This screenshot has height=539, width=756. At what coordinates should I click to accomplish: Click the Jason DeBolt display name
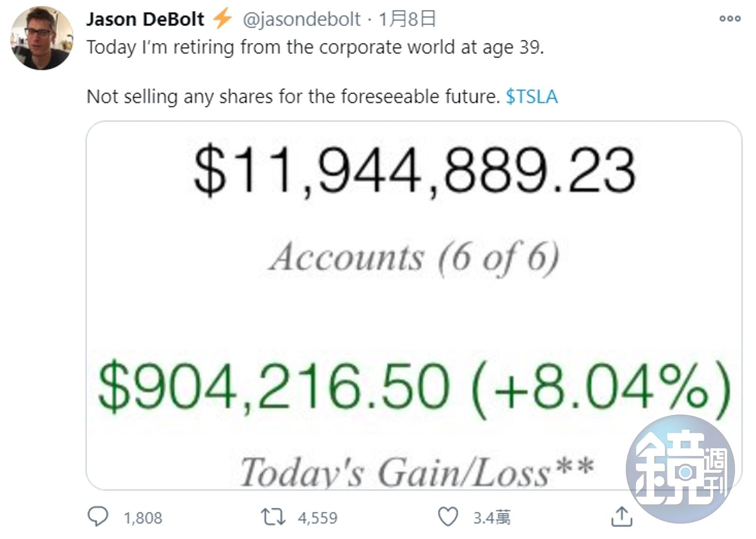click(x=145, y=19)
